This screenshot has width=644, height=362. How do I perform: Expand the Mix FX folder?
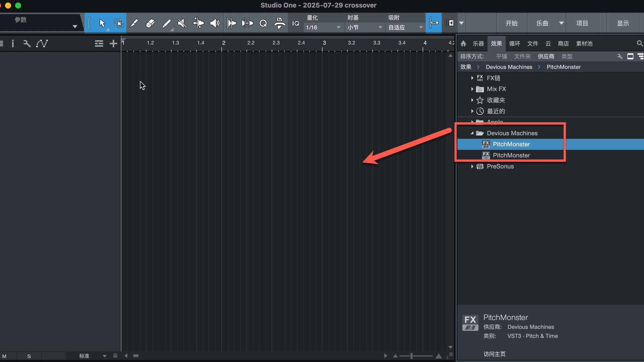pos(472,89)
